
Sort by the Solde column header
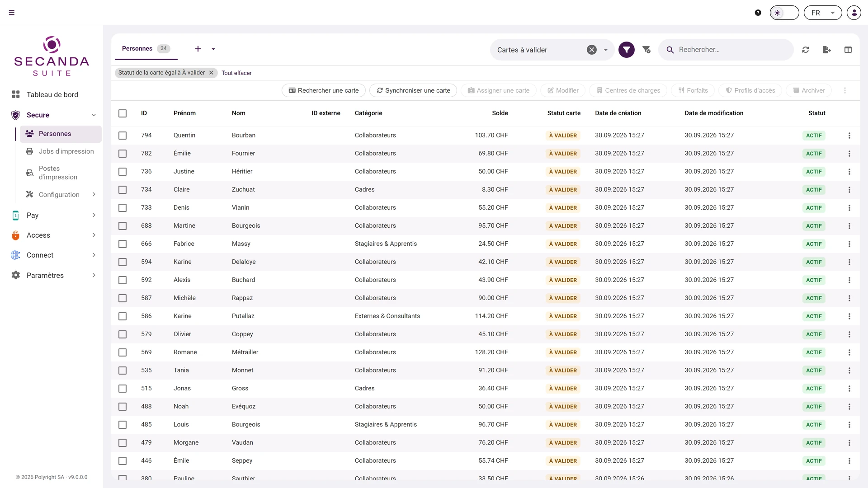pyautogui.click(x=500, y=113)
